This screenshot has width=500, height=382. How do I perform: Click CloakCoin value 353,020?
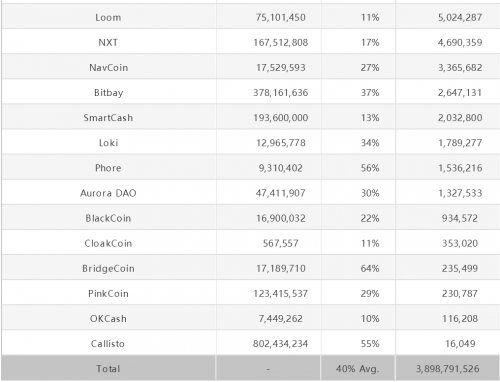coord(460,243)
